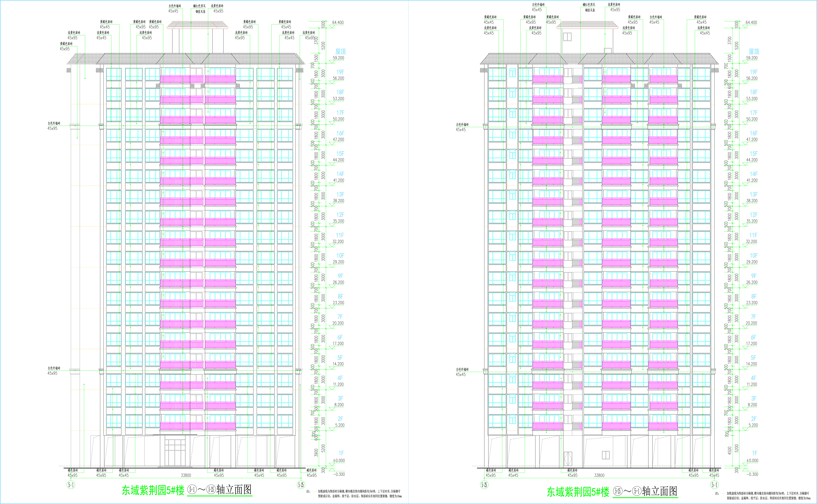Image resolution: width=817 pixels, height=504 pixels.
Task: Select the ground floor entrance door of the 5-1~5-25 elevation
Action: click(x=175, y=452)
